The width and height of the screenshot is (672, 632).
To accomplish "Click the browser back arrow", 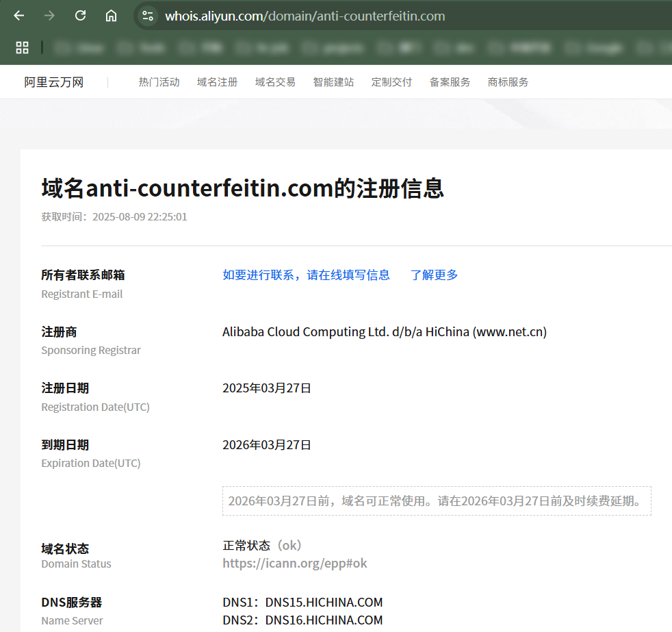I will click(19, 16).
